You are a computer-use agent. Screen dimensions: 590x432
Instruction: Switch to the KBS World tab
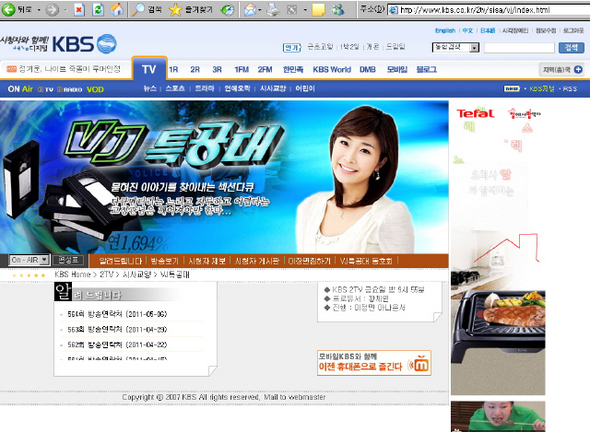tap(331, 69)
